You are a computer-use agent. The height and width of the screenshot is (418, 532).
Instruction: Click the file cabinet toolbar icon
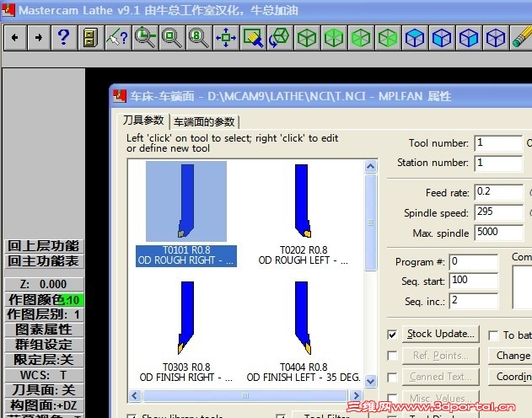[90, 37]
